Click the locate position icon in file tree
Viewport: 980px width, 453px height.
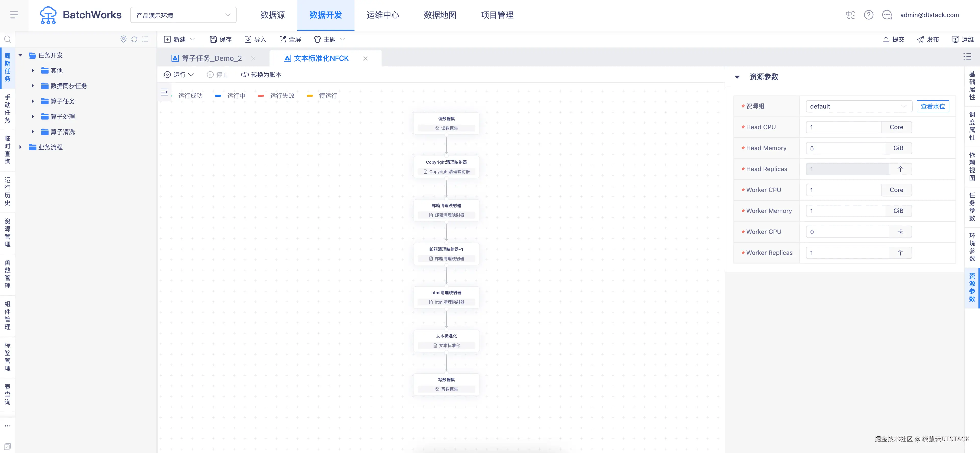pyautogui.click(x=123, y=39)
